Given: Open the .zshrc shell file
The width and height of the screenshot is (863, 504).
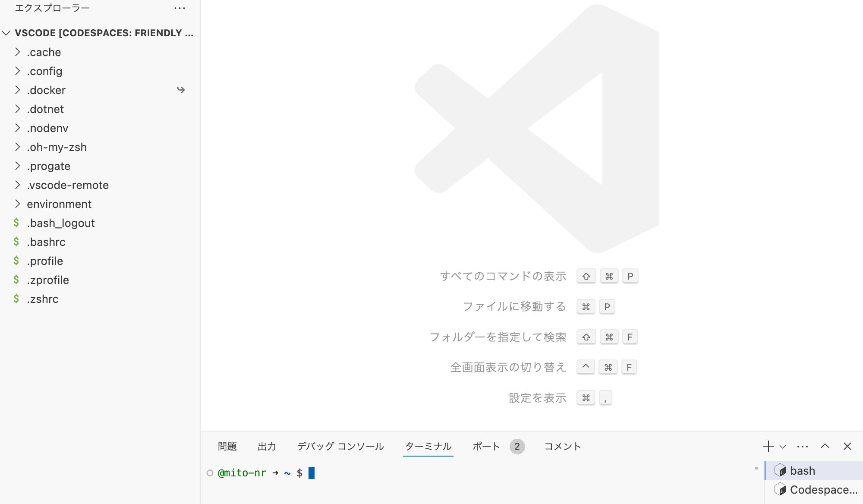Looking at the screenshot, I should tap(43, 299).
